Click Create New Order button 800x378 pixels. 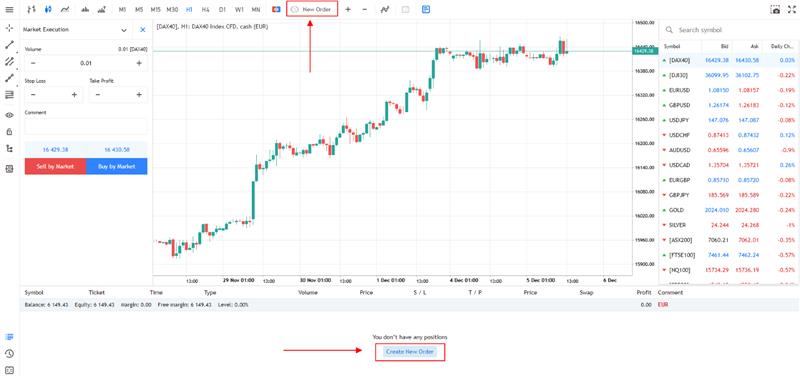[410, 352]
